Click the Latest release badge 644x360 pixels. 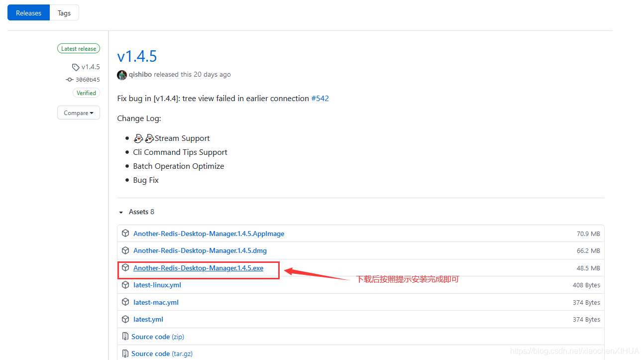coord(79,49)
